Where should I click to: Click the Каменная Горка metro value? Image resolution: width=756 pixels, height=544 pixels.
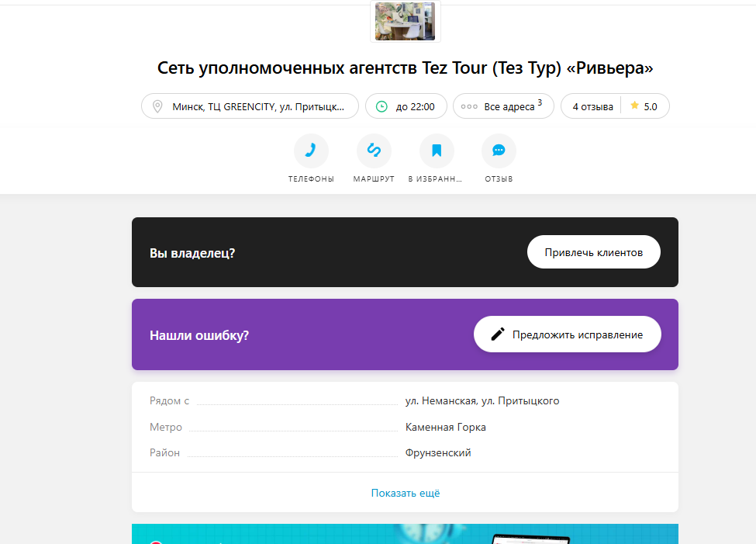(x=446, y=427)
